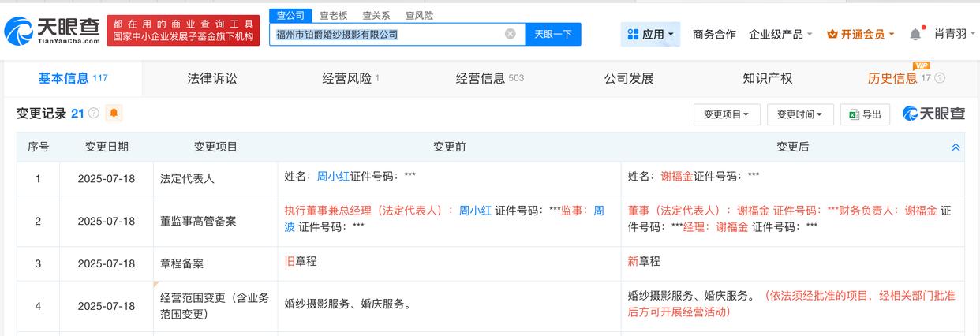980x336 pixels.
Task: Open the 经营风险 tab
Action: click(350, 78)
